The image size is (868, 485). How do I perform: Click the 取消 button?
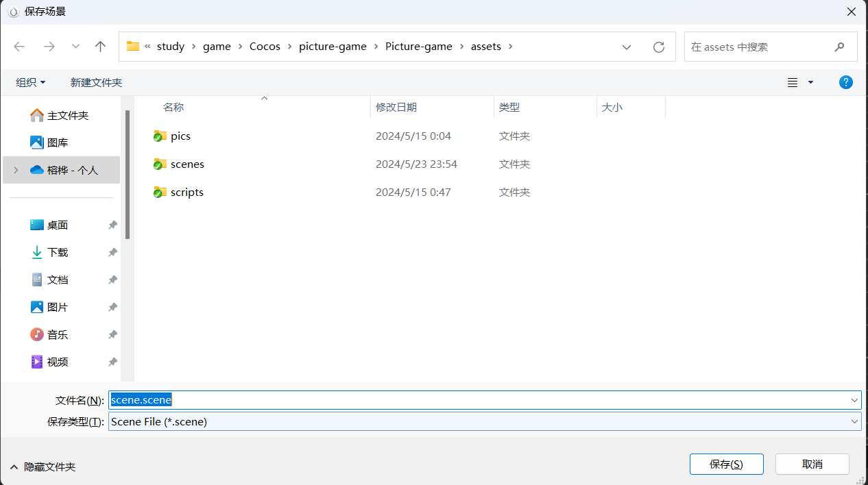pyautogui.click(x=812, y=464)
